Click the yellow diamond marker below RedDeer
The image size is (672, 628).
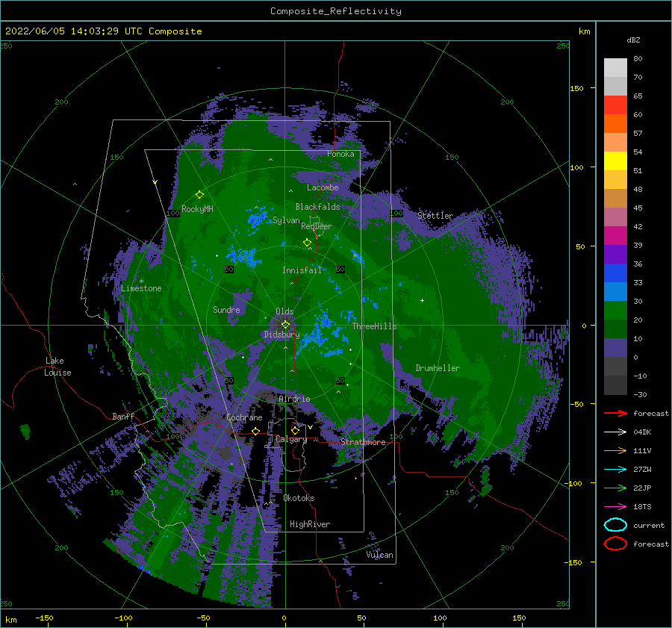308,243
